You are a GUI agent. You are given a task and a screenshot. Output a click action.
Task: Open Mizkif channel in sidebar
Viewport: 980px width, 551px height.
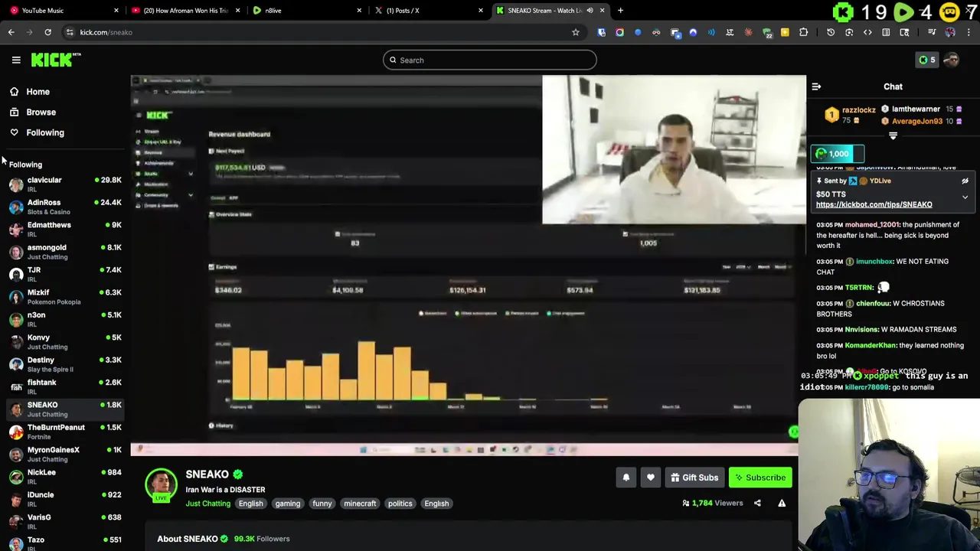click(x=65, y=296)
